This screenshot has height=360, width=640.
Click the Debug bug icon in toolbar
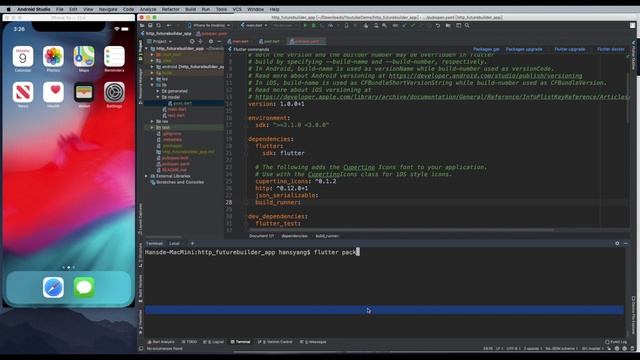point(313,25)
